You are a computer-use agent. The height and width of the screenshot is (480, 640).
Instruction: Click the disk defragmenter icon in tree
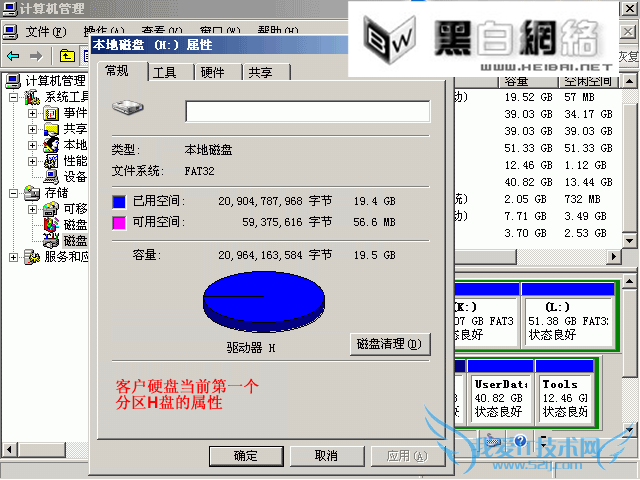tap(51, 225)
